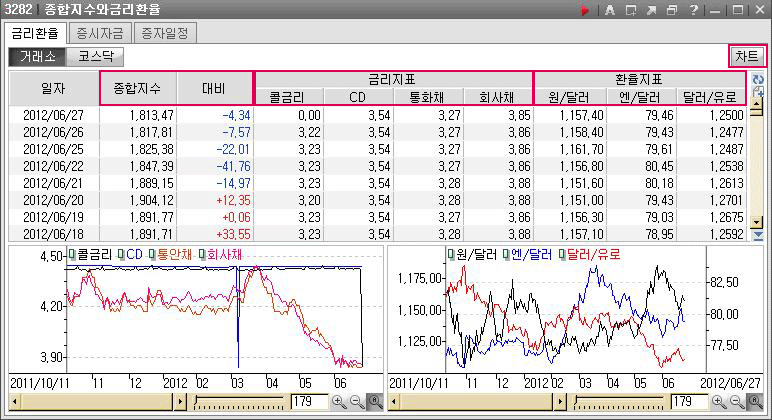Zoom out on the exchange rate chart
Viewport: 772px width, 420px height.
(737, 402)
